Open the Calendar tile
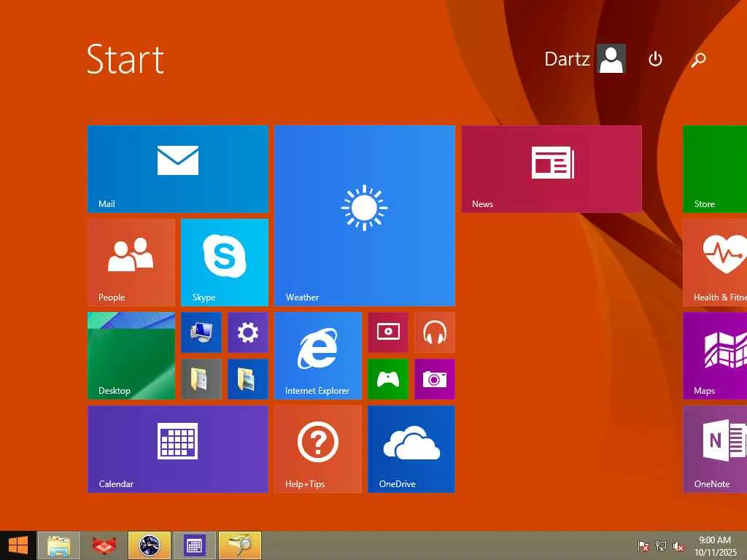747x560 pixels. 178,448
